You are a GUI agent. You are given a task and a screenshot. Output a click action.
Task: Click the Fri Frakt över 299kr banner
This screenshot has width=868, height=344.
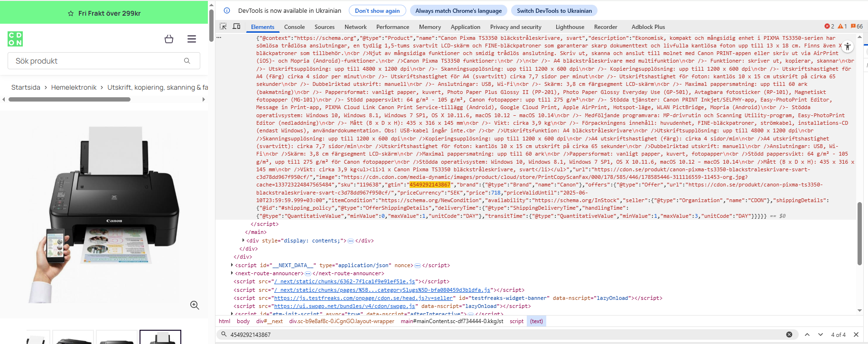click(x=104, y=13)
